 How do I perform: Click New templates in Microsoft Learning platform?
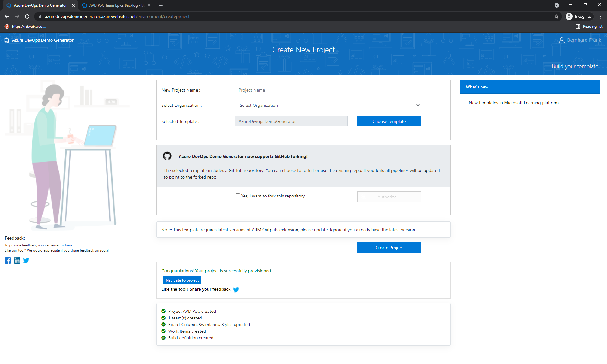click(x=514, y=103)
